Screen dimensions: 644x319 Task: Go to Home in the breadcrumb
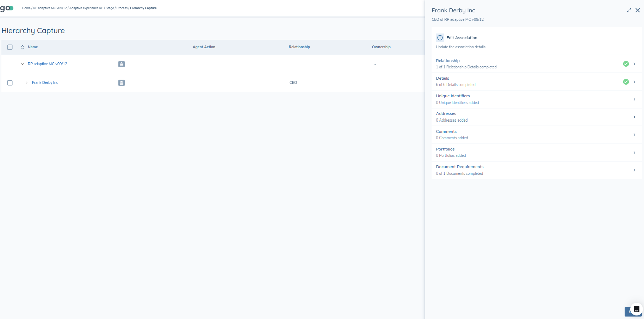coord(26,8)
